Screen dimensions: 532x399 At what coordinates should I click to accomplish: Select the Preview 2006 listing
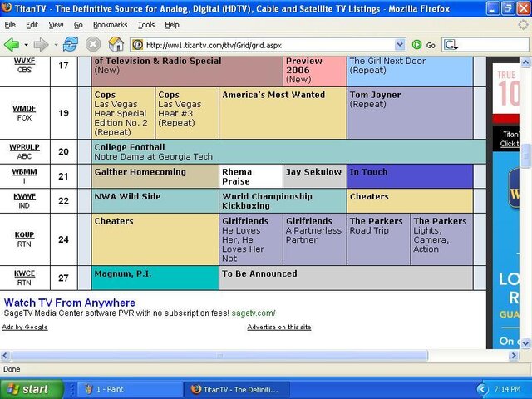point(315,71)
